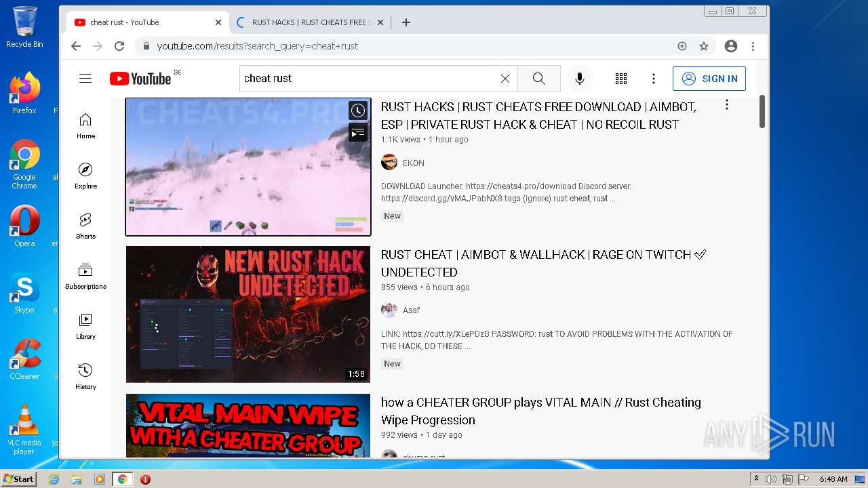Open 'RUST CHEAT | AIMBOT & WALLHACK' title
868x488 pixels.
tap(544, 264)
